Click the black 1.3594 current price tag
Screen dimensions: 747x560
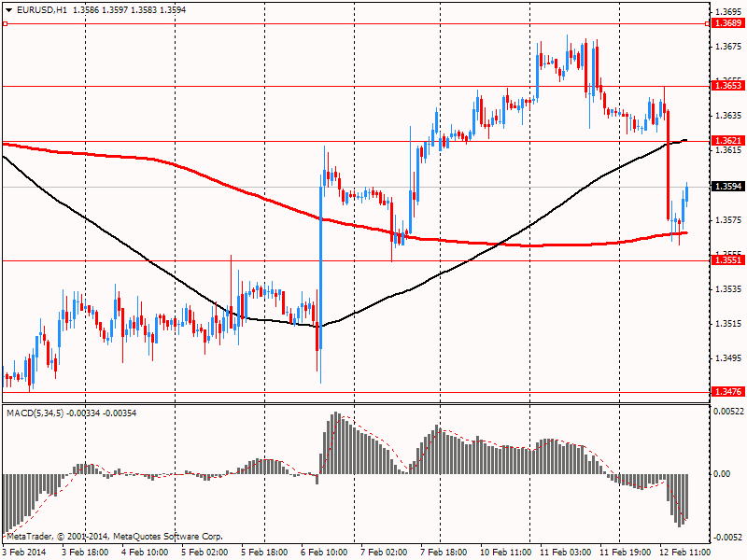728,186
